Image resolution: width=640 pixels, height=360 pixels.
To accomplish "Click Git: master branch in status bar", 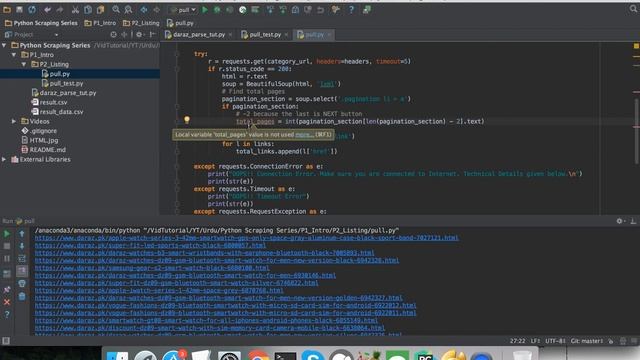I will coord(587,341).
